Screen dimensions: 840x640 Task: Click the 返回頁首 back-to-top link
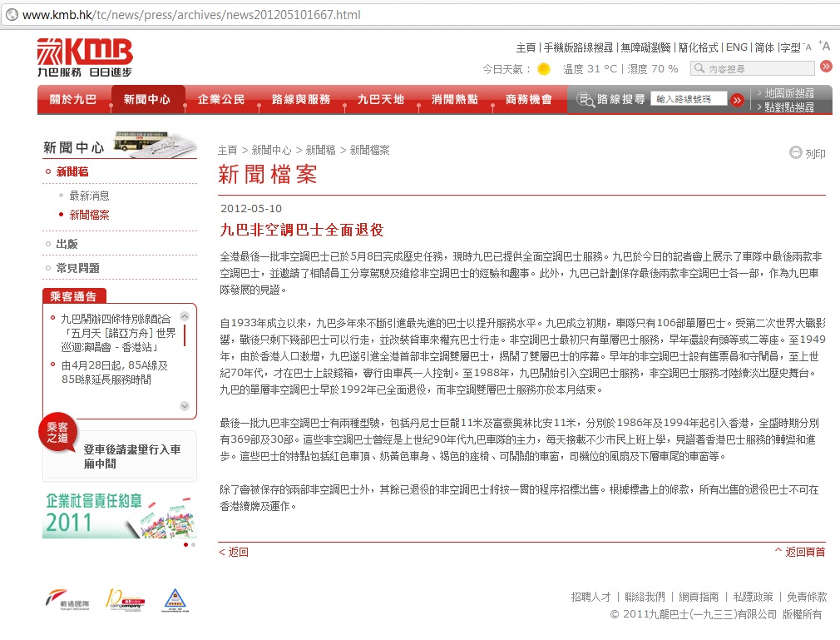coord(800,552)
